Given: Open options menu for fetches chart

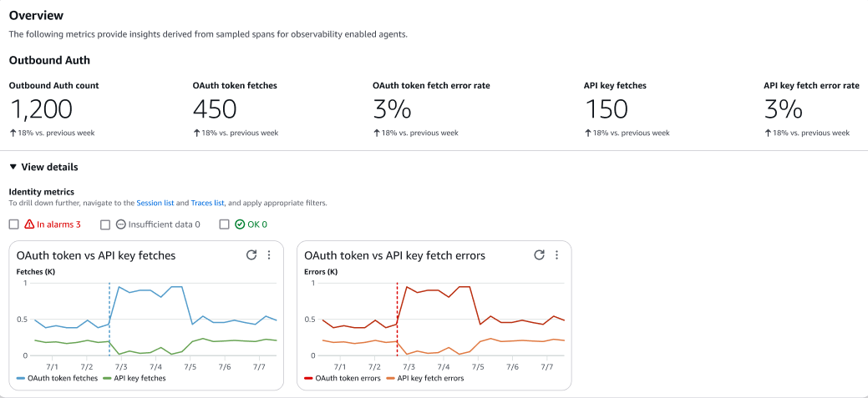Looking at the screenshot, I should coord(269,255).
